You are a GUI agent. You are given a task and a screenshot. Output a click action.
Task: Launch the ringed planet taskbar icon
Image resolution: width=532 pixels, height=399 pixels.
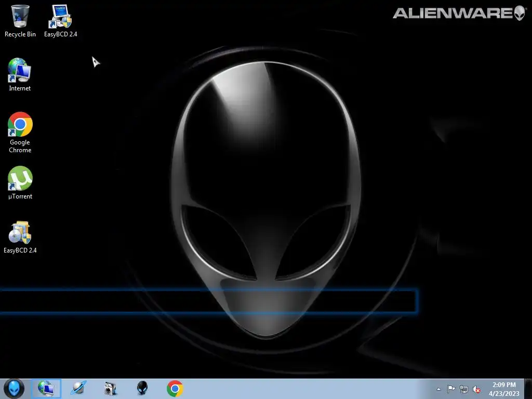pyautogui.click(x=78, y=389)
